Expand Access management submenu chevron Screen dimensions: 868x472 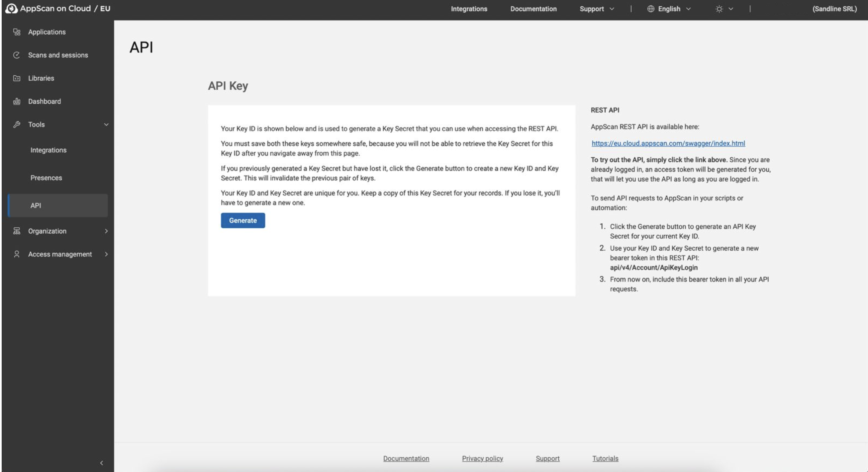pyautogui.click(x=106, y=254)
